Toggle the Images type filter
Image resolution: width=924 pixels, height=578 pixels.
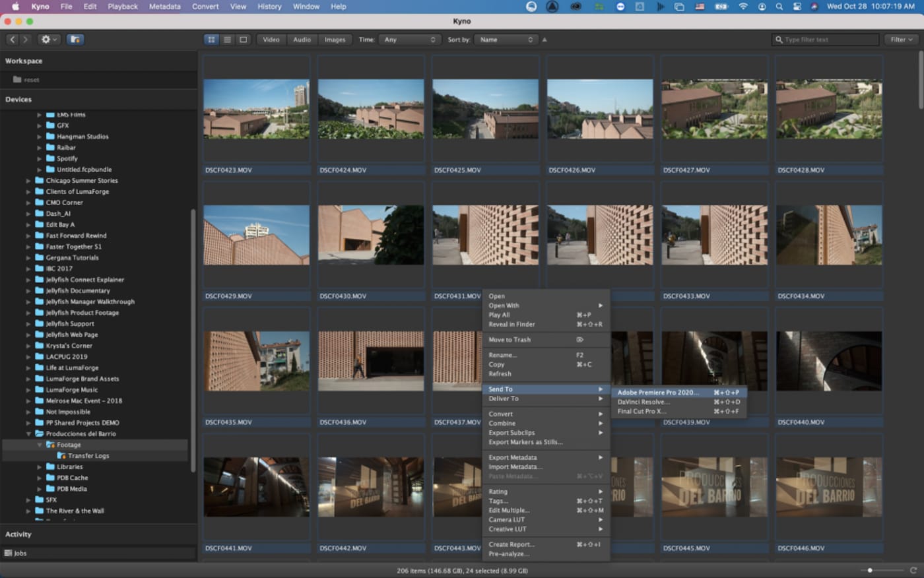(x=335, y=40)
